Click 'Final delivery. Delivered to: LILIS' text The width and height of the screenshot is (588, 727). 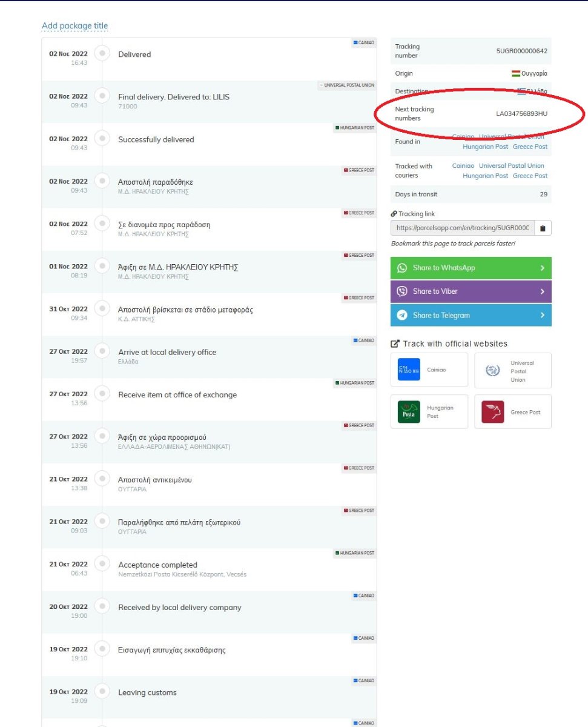pyautogui.click(x=174, y=97)
